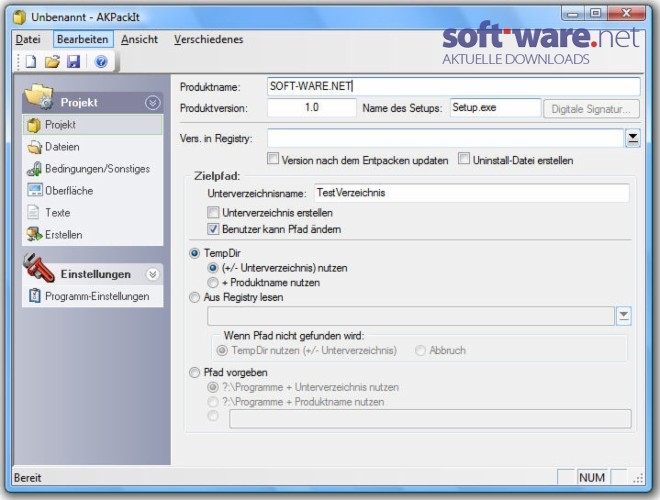Minimize the AKPackIt window
Viewport: 660px width, 500px height.
[572, 13]
